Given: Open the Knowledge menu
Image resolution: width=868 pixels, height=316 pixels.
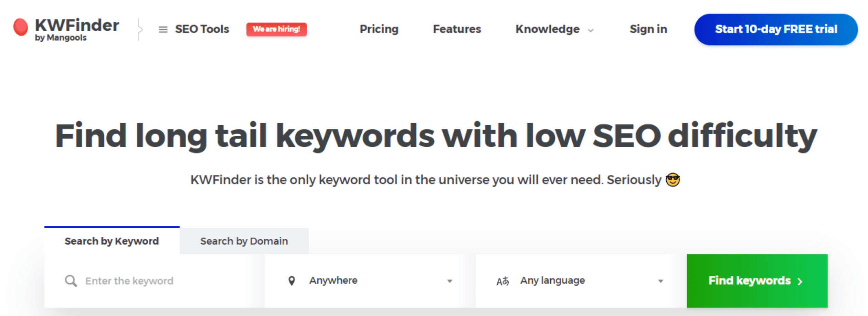Looking at the screenshot, I should pos(547,29).
